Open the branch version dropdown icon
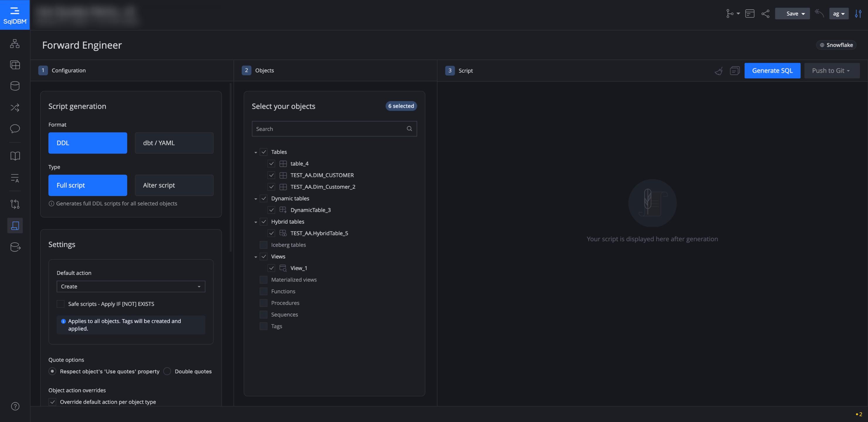Image resolution: width=868 pixels, height=422 pixels. point(732,13)
